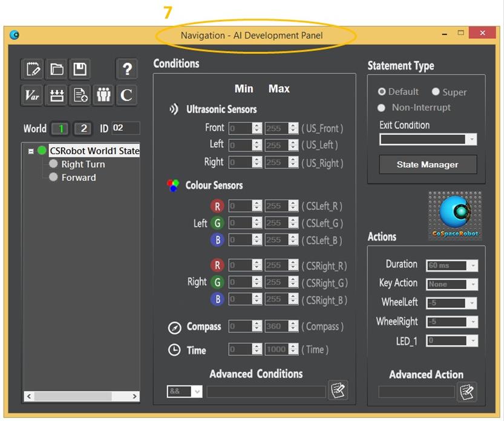The image size is (504, 421).
Task: Open help with the question mark icon
Action: coord(126,70)
